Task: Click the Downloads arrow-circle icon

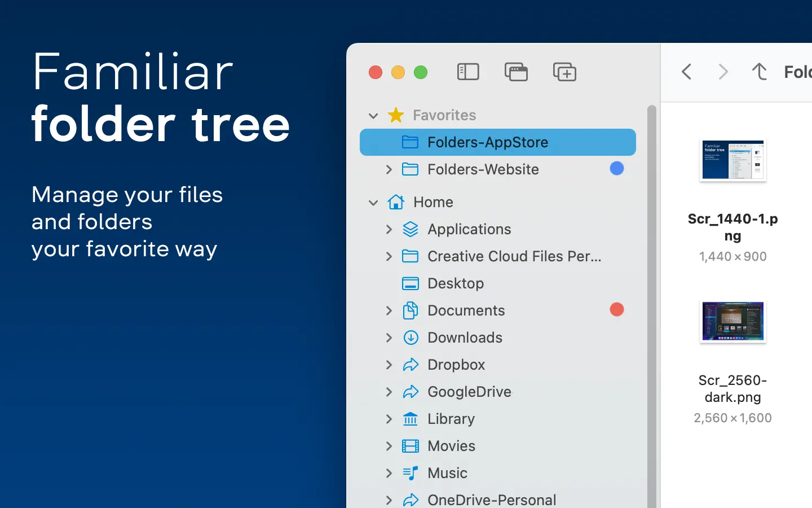Action: [x=411, y=338]
